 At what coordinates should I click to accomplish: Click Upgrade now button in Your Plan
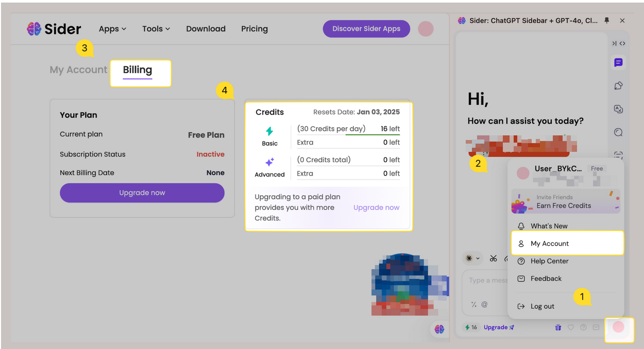(x=142, y=193)
